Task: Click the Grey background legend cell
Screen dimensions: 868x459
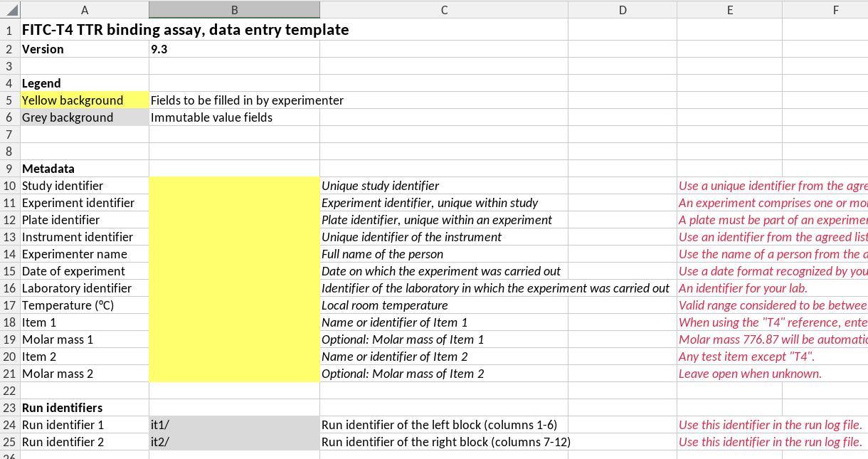Action: pos(85,117)
